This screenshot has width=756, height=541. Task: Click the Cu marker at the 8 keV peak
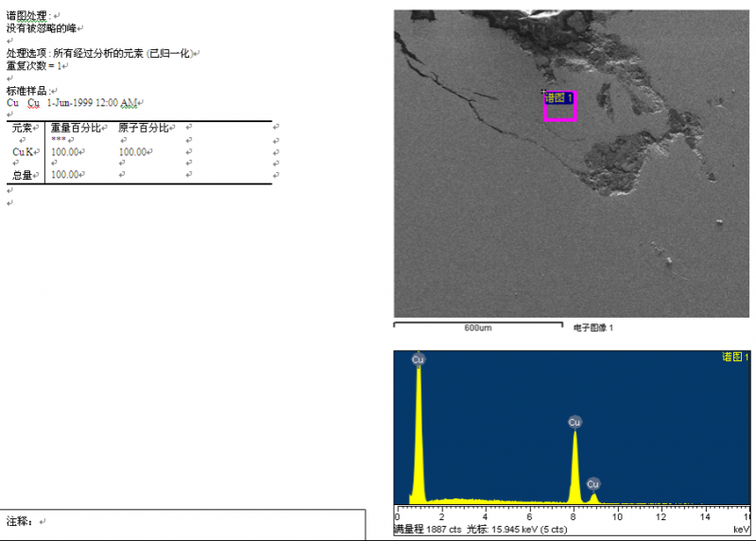575,422
